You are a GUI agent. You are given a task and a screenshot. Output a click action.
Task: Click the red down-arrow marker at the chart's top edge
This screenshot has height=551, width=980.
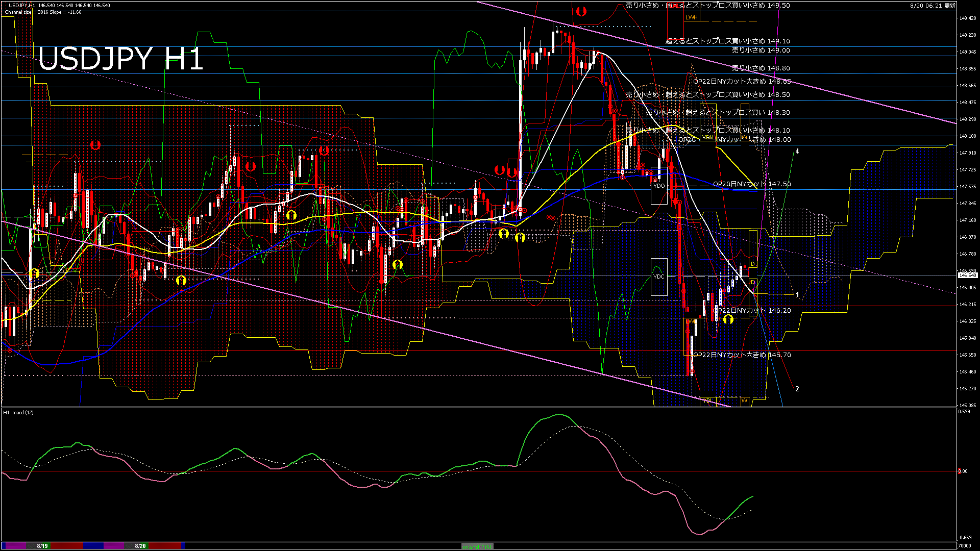tap(581, 11)
